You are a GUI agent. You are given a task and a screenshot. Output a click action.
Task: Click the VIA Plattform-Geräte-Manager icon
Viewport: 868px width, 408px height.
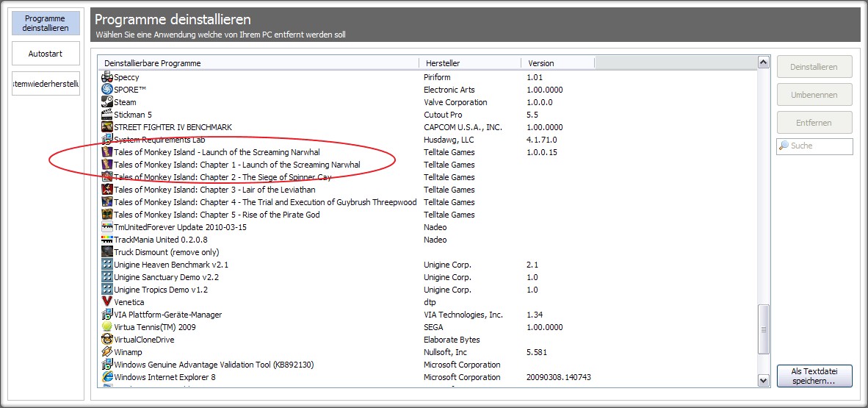107,315
